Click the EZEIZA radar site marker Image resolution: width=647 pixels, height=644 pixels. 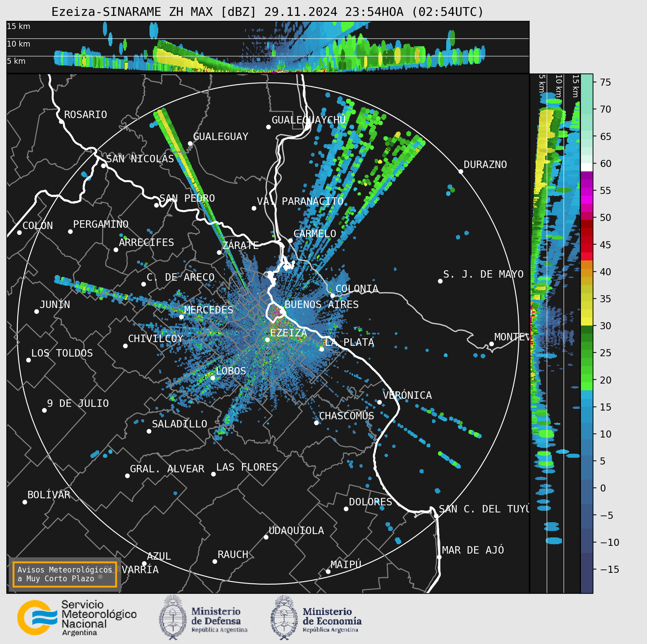[267, 340]
